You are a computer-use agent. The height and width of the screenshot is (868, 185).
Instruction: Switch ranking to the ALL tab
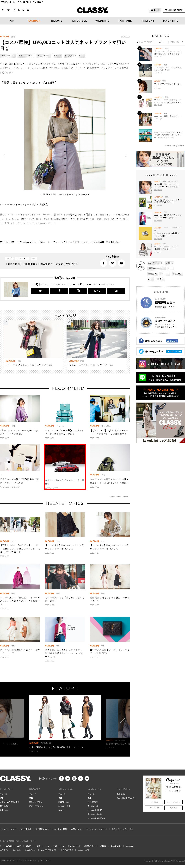[161, 43]
